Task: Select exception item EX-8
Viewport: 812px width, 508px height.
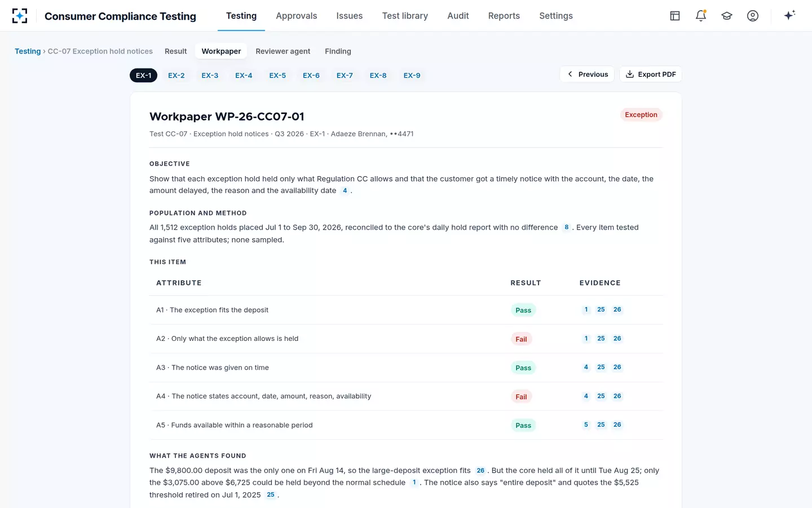Action: (x=378, y=75)
